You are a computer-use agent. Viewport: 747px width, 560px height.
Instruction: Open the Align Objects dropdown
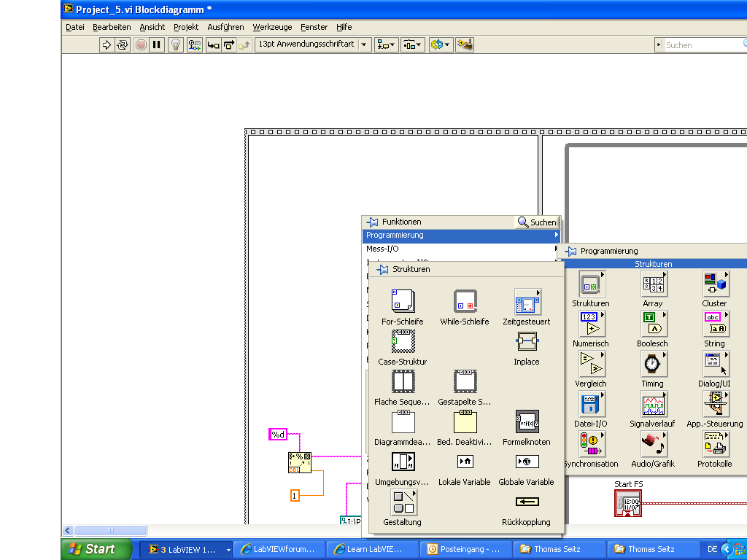pyautogui.click(x=386, y=44)
